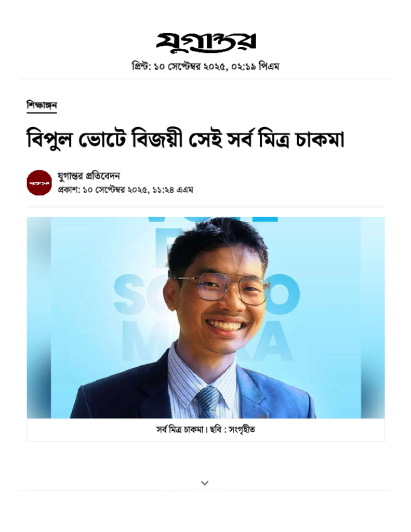Expand article using the down chevron
This screenshot has width=411, height=532.
(205, 483)
